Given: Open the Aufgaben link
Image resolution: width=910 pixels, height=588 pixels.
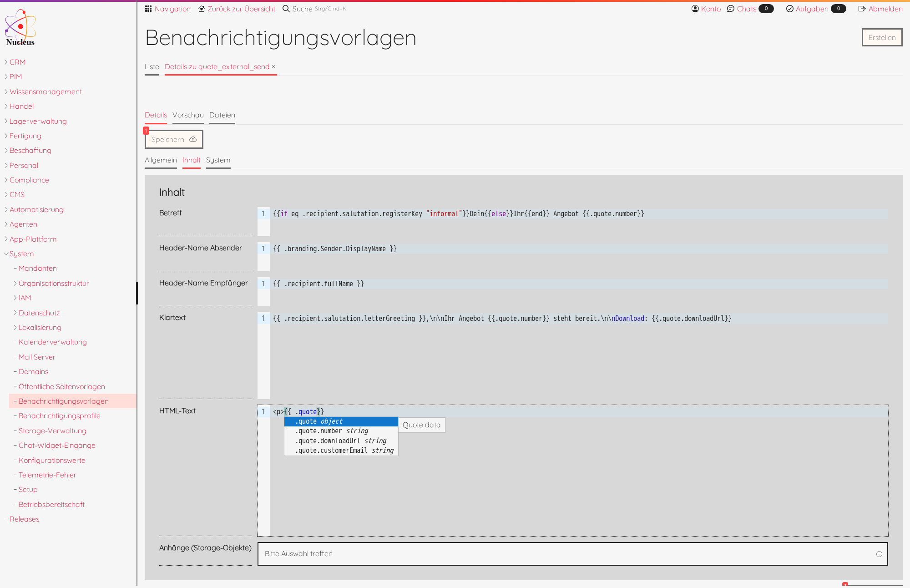Looking at the screenshot, I should click(812, 9).
